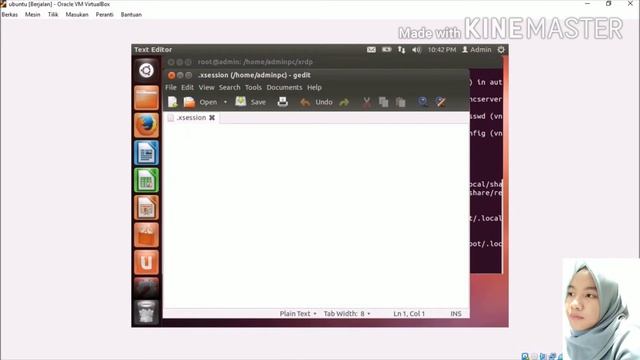
Task: Click the Copy icon in toolbar
Action: click(x=383, y=102)
